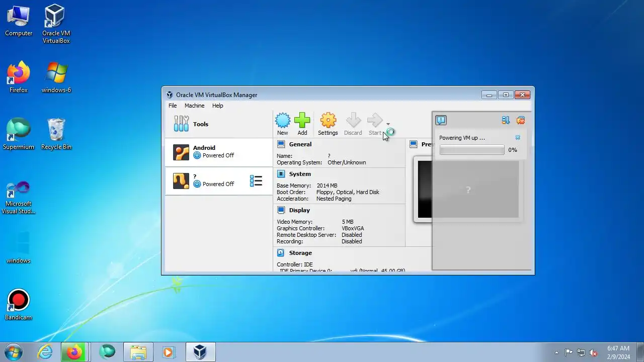Click the VBoxVGA graphics controller value
644x362 pixels.
pyautogui.click(x=353, y=228)
